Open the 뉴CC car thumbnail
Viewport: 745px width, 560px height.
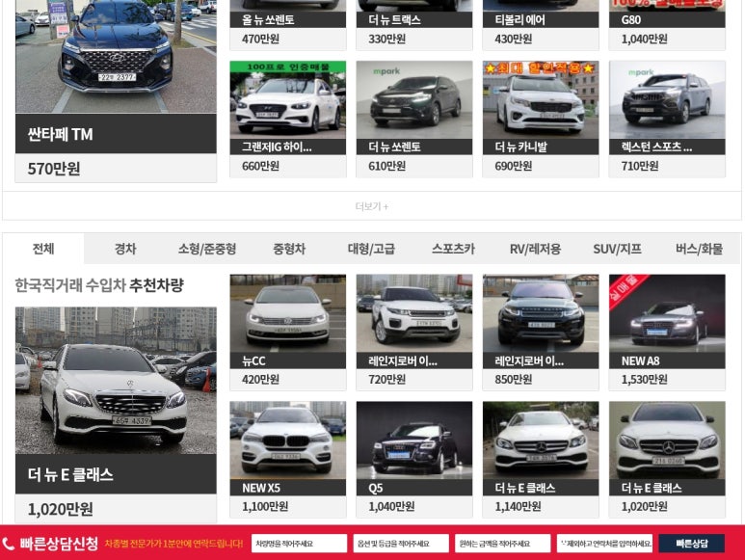(x=288, y=313)
